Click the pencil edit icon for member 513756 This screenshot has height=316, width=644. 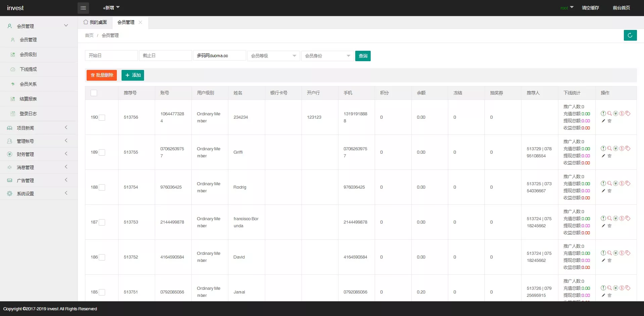coord(603,121)
